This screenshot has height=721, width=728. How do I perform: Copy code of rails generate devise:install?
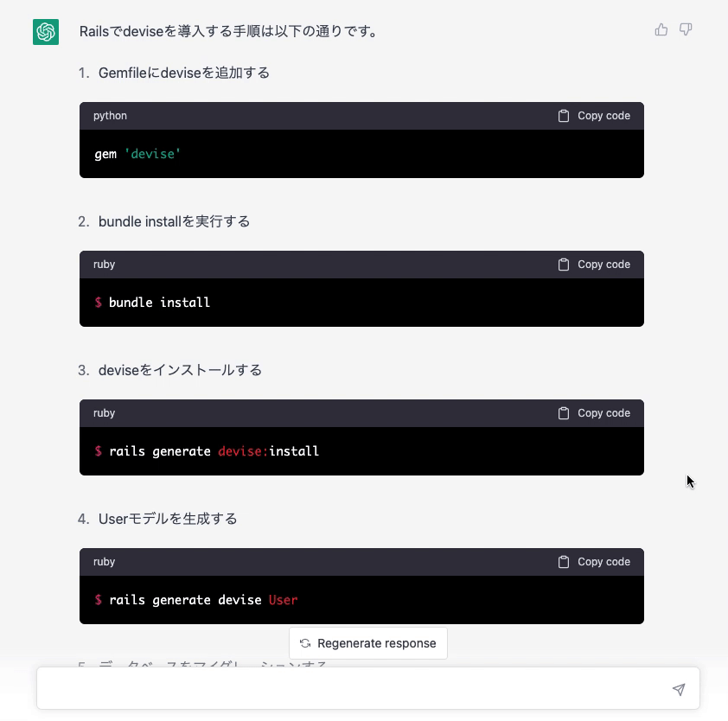pos(594,412)
